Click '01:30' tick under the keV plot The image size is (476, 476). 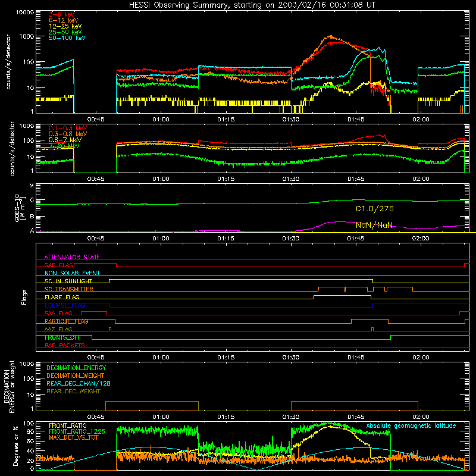point(291,120)
